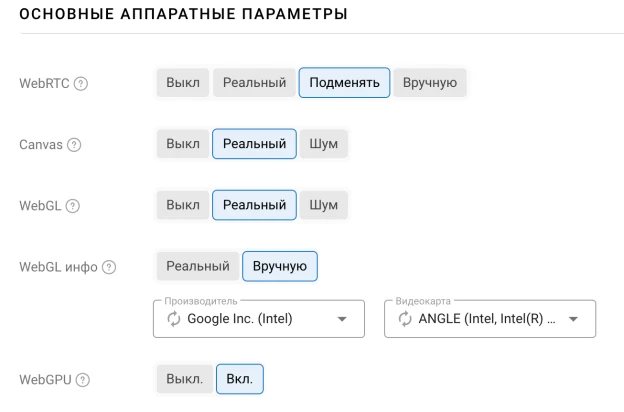Open the Google Inc. (Intel) vendor combo box
Viewport: 624px width, 412px height.
pyautogui.click(x=259, y=319)
